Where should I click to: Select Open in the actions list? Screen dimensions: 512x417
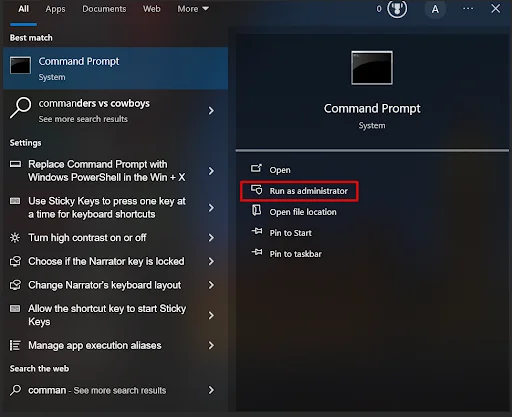point(280,170)
